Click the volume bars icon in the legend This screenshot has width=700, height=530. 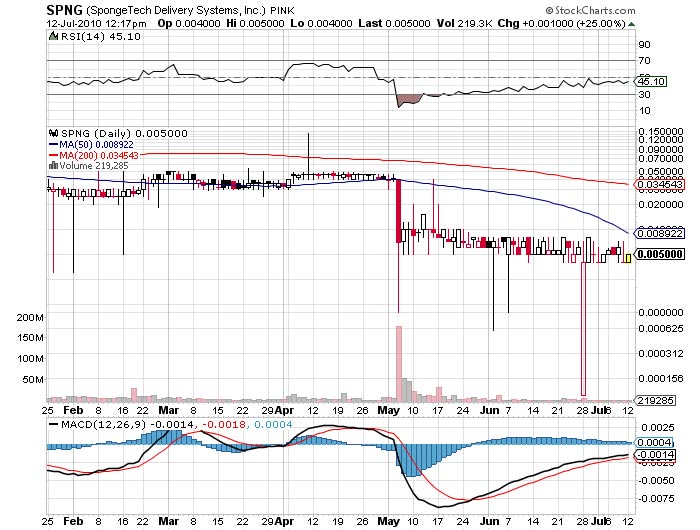coord(53,166)
